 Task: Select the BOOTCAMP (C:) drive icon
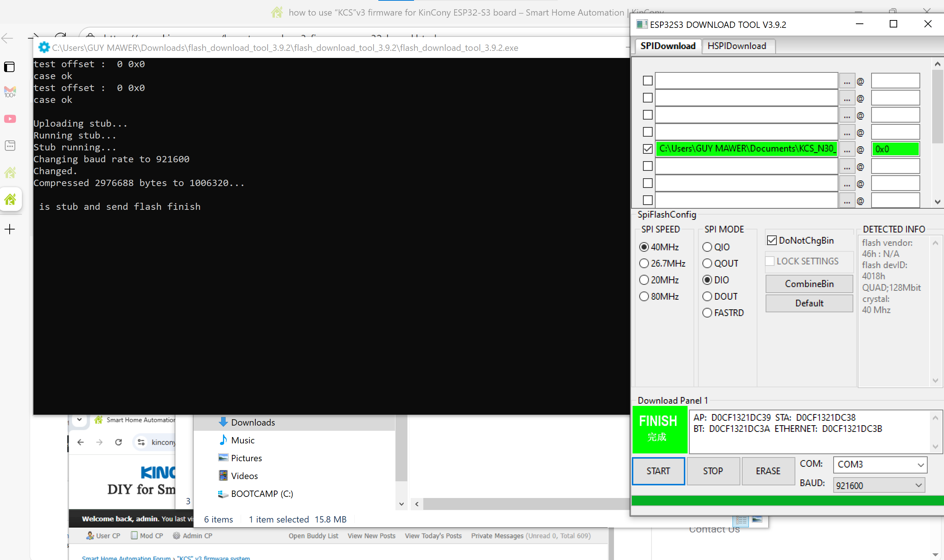click(x=223, y=494)
